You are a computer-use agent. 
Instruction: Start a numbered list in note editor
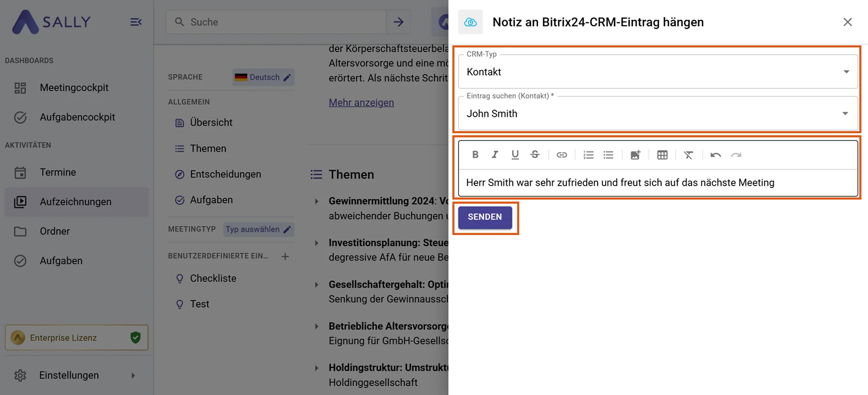(x=588, y=155)
